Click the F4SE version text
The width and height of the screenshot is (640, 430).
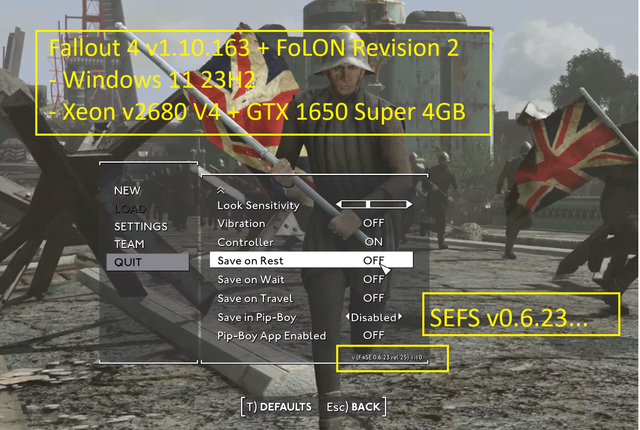click(387, 357)
